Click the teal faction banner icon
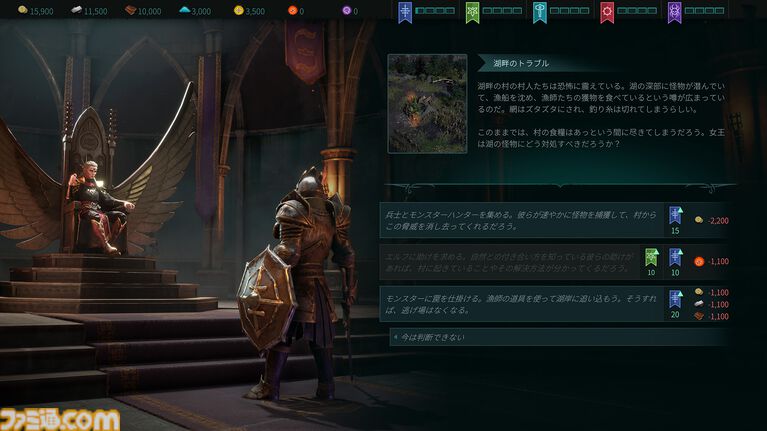 click(540, 13)
